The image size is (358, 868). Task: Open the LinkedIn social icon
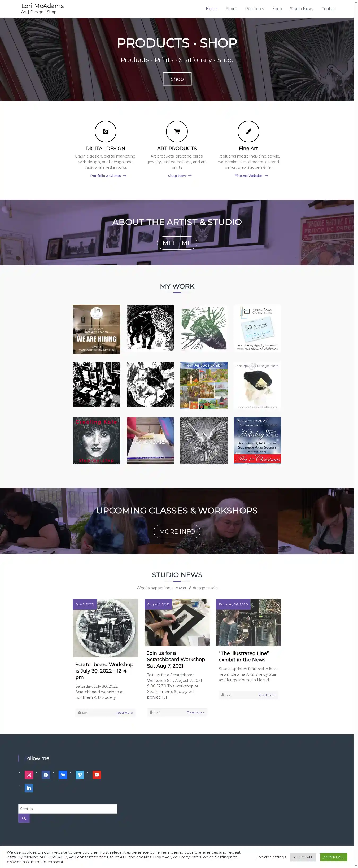29,788
